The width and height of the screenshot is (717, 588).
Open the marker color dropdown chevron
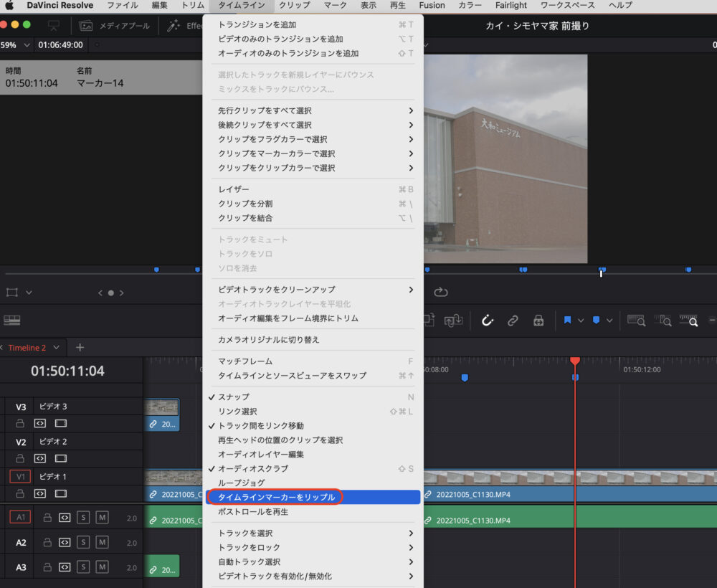tap(609, 321)
